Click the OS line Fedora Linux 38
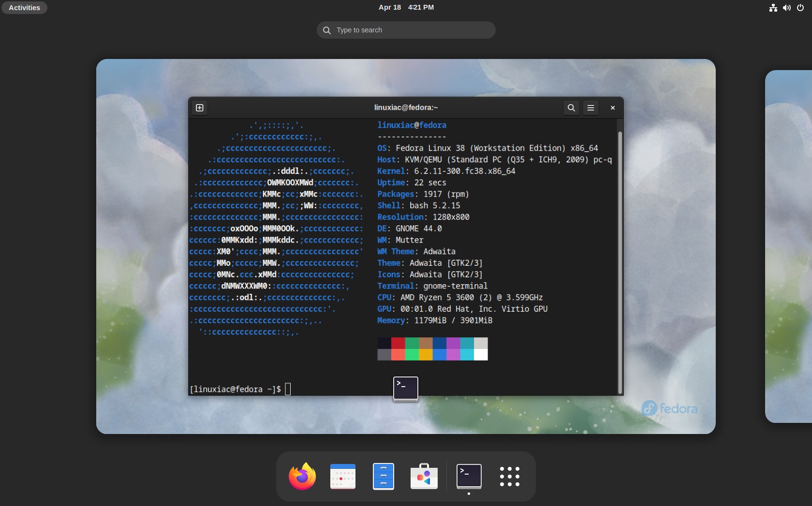The image size is (812, 506). 487,148
